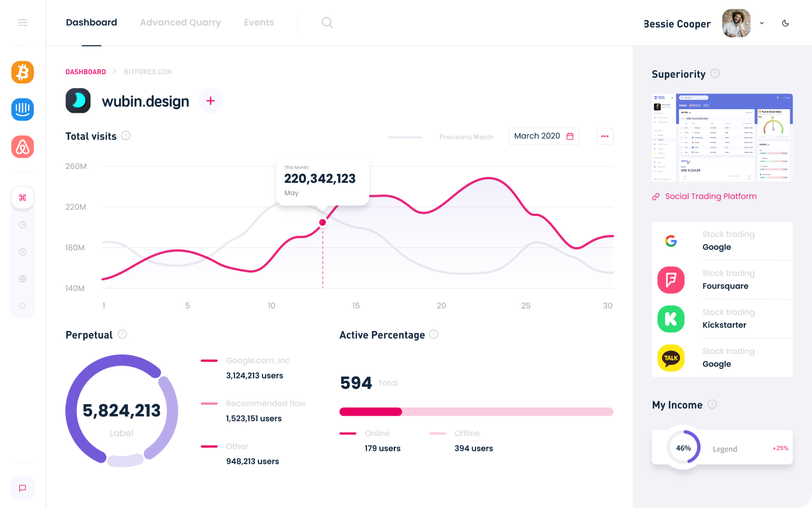Select the Airbnb app icon
Image resolution: width=812 pixels, height=508 pixels.
(23, 147)
